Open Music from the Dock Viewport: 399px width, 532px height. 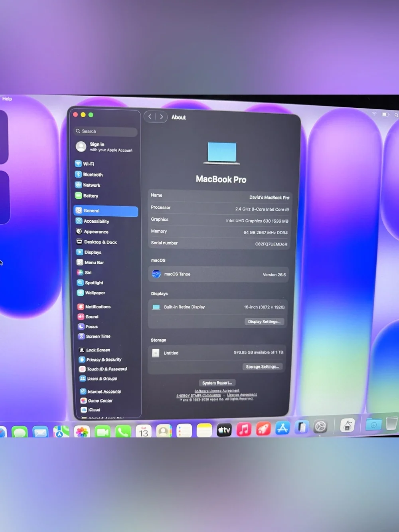point(244,429)
